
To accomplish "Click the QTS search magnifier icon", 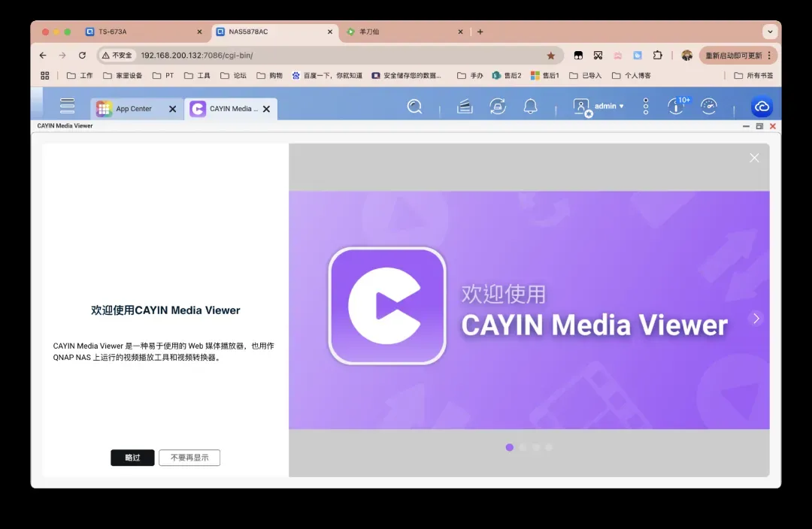I will [414, 107].
